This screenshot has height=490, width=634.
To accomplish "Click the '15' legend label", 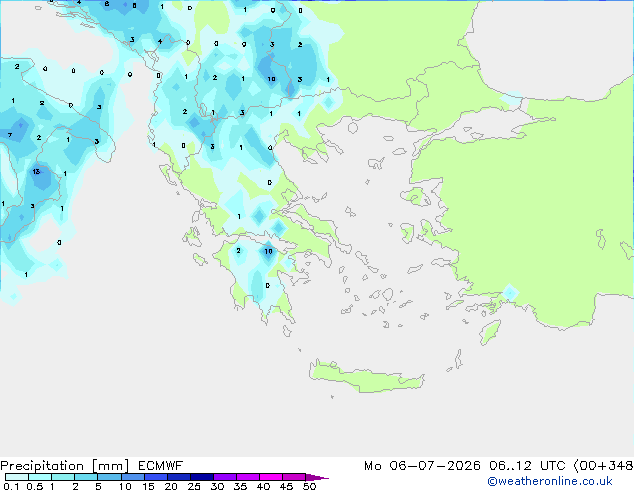I will pos(148,486).
